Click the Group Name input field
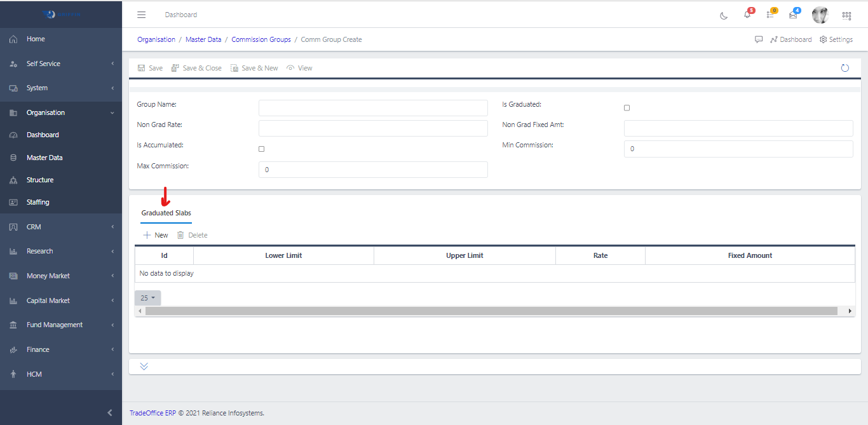Viewport: 868px width, 425px height. [373, 108]
